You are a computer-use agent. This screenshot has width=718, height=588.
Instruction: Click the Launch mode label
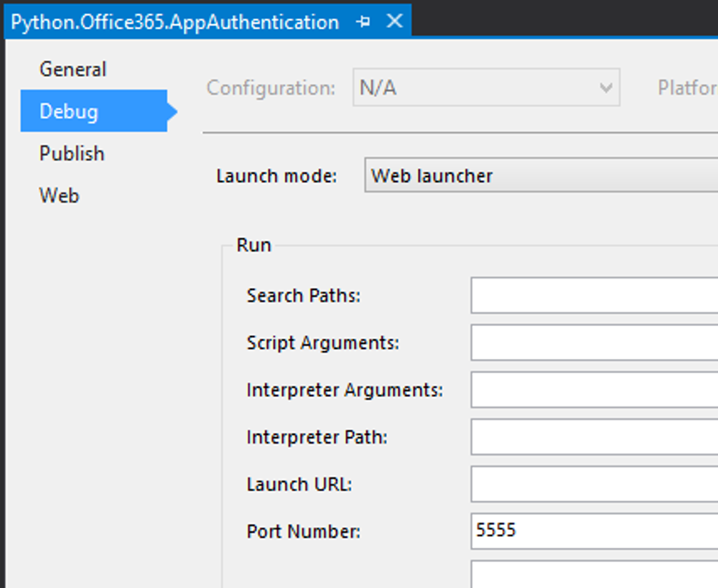(x=276, y=176)
